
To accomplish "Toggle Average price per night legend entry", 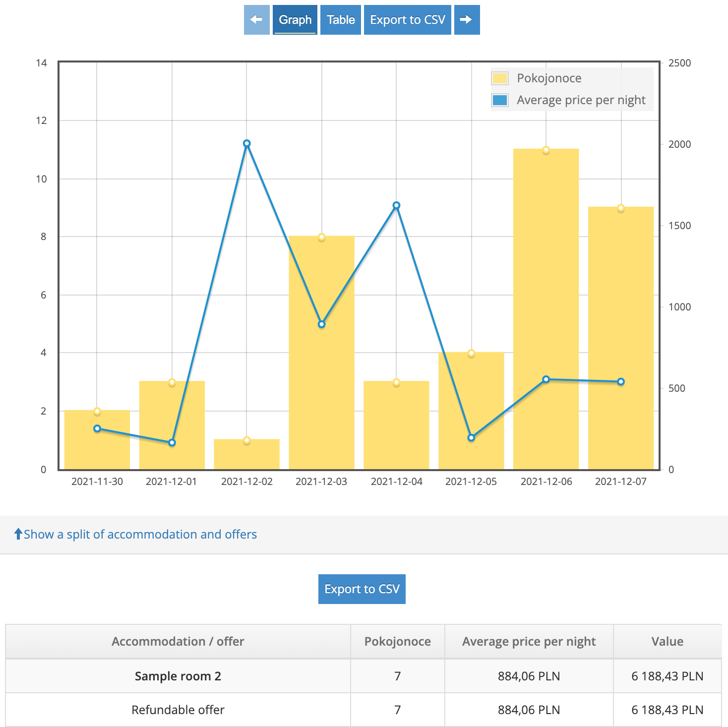I will click(x=581, y=100).
